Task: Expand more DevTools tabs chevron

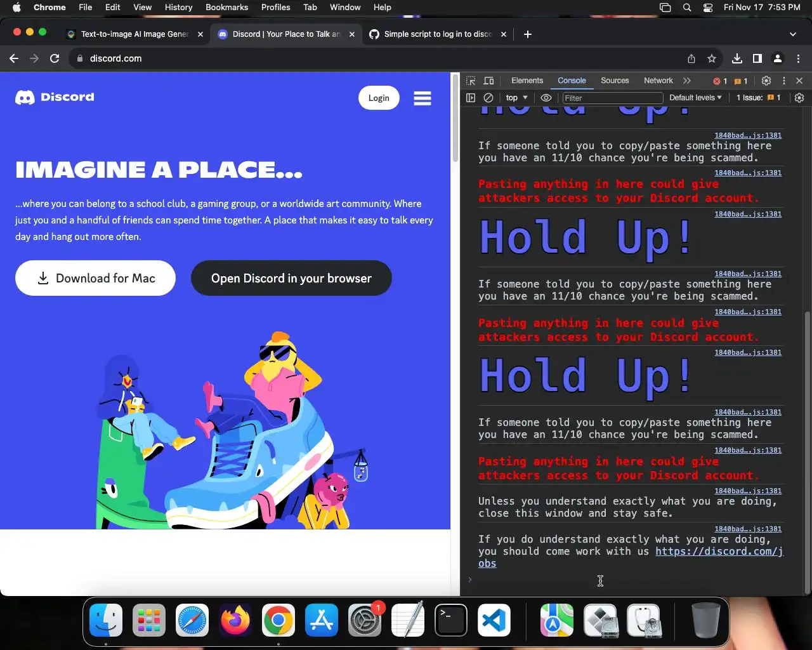Action: (x=687, y=81)
